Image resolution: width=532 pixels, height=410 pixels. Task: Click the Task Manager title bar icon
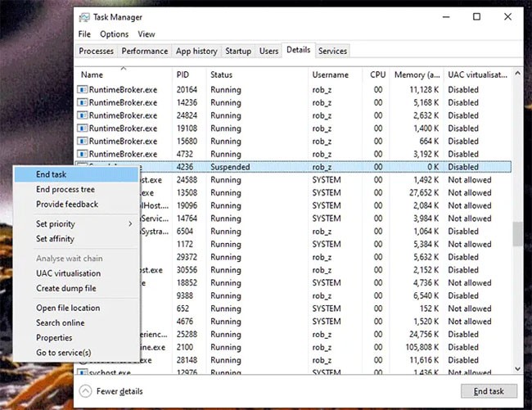85,16
